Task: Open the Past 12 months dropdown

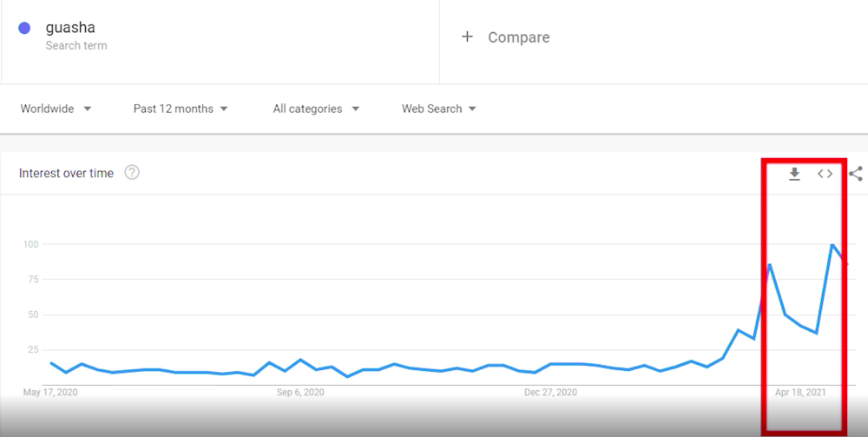Action: [181, 109]
